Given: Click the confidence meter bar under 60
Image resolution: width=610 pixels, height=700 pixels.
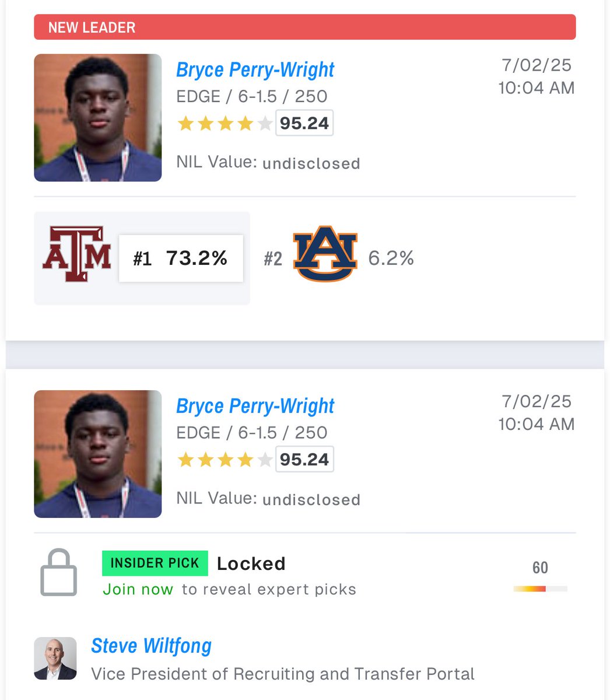Looking at the screenshot, I should point(540,589).
